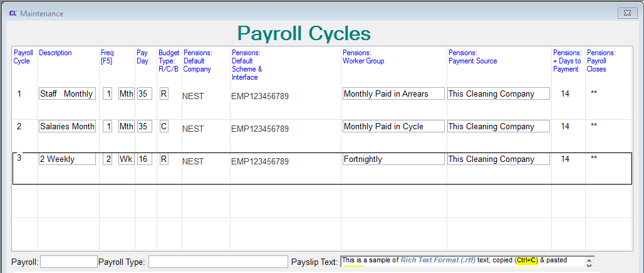Click the Monthly Paid in Cycle field
This screenshot has width=644, height=273.
point(393,126)
